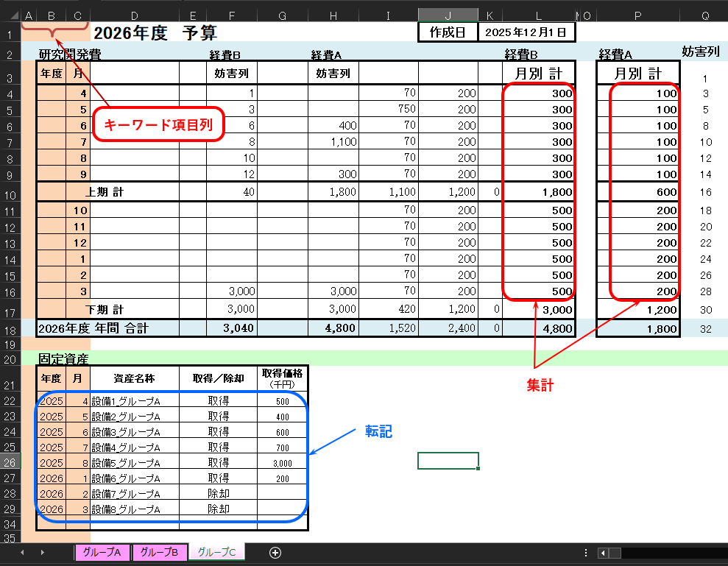
Task: Click the 研究開発費 section heading
Action: [x=70, y=54]
